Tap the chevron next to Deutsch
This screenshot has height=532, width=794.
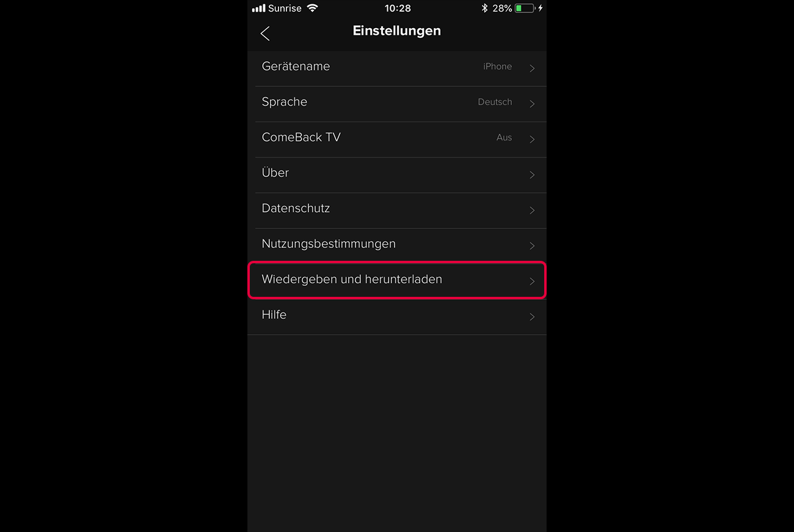(532, 104)
